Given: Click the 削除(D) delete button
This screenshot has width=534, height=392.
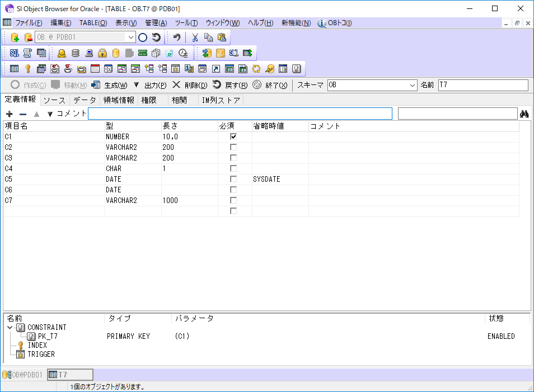Looking at the screenshot, I should 189,85.
